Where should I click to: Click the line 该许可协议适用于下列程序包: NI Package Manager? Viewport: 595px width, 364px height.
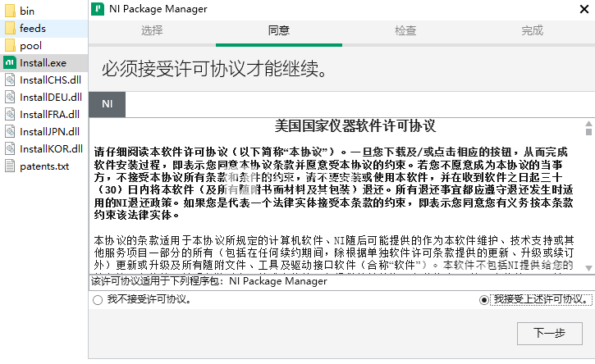[208, 281]
